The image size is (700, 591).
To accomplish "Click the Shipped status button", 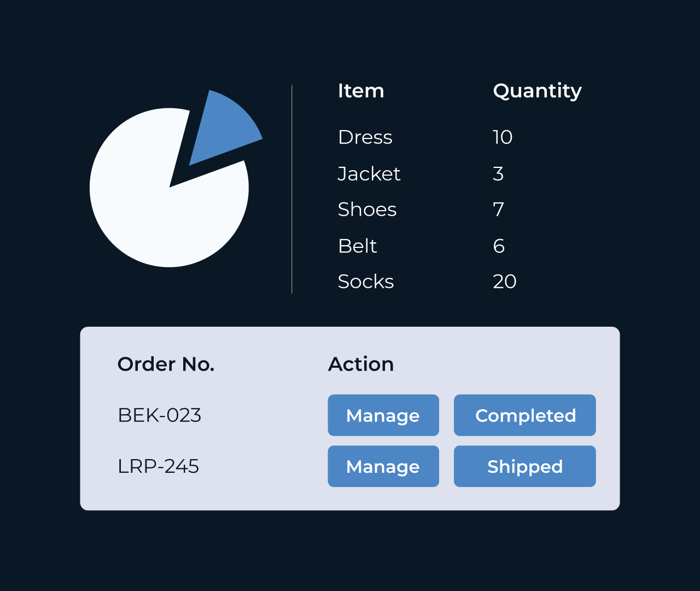I will (525, 466).
